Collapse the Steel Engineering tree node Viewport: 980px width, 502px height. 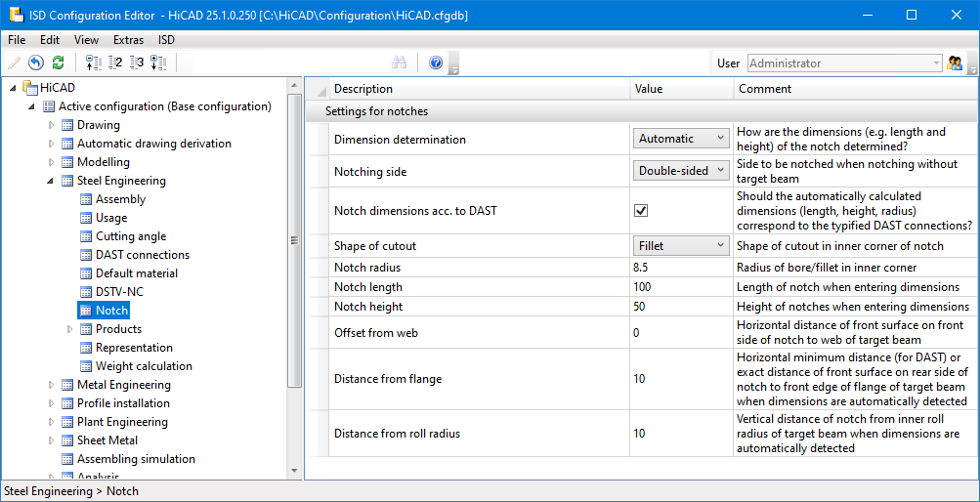[52, 181]
